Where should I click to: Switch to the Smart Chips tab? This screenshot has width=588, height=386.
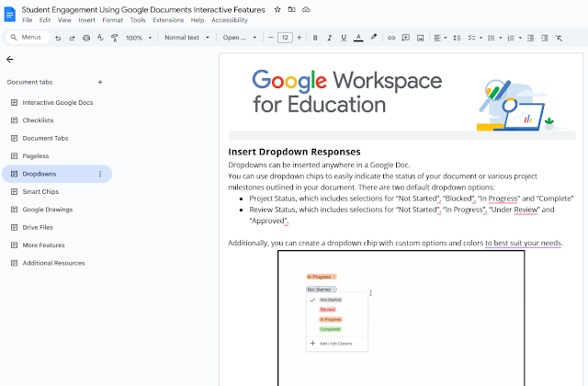(57, 192)
